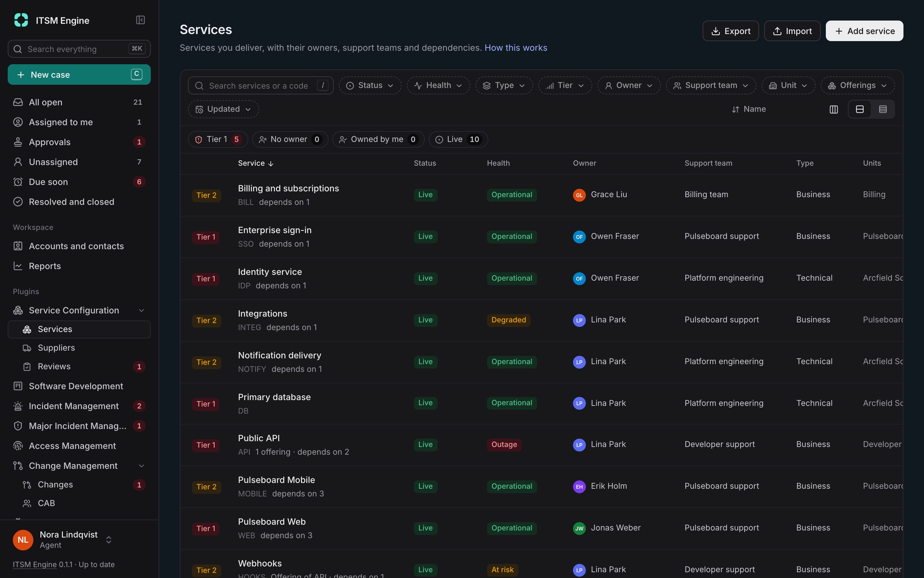Click Grace Liu's owner avatar

[579, 195]
